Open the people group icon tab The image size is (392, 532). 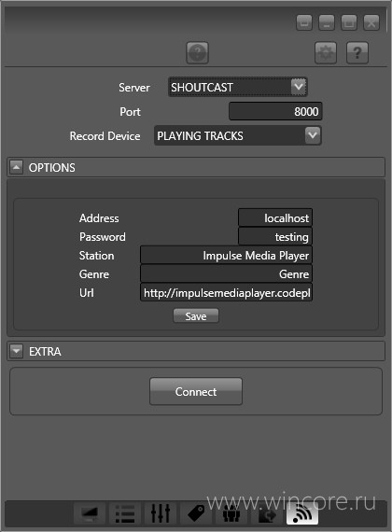tap(231, 512)
